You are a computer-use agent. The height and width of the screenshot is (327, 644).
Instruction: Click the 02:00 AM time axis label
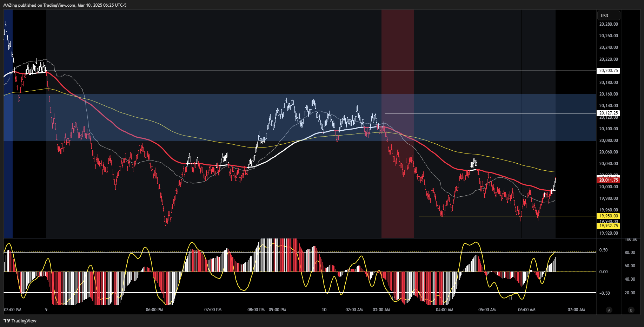[354, 310]
